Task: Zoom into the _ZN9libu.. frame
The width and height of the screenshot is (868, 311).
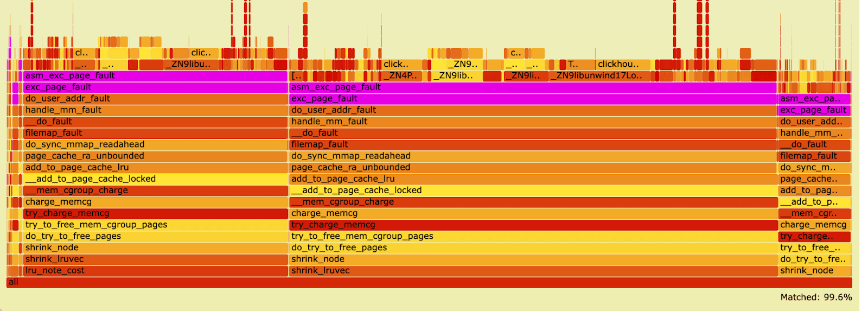Action: 192,65
